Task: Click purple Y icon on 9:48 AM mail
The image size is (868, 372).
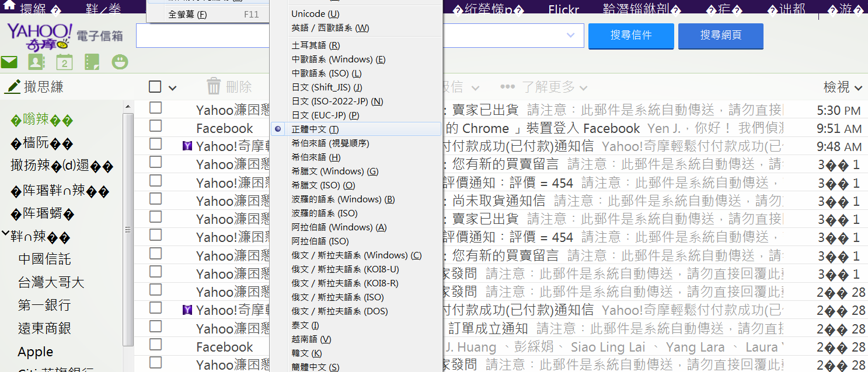Action: (187, 146)
